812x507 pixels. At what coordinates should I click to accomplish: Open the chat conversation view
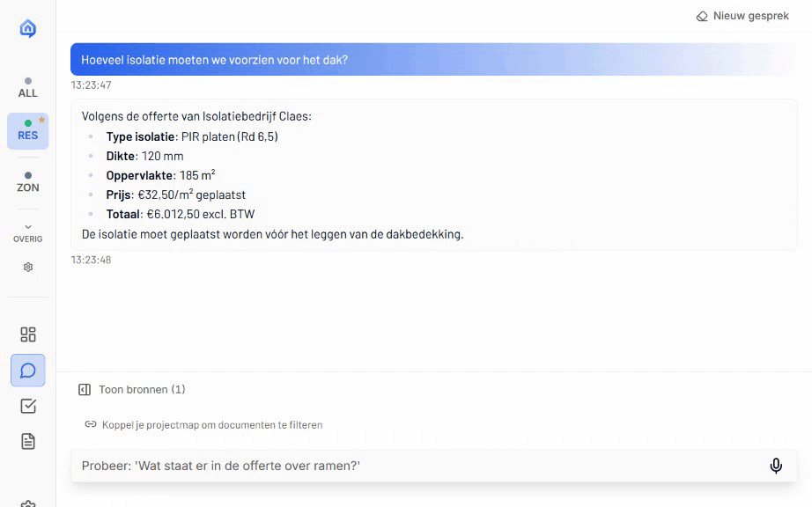tap(28, 371)
